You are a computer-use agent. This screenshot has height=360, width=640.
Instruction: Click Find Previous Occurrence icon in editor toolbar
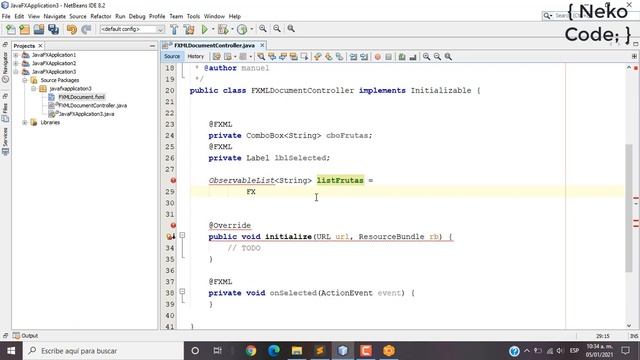[x=272, y=57]
